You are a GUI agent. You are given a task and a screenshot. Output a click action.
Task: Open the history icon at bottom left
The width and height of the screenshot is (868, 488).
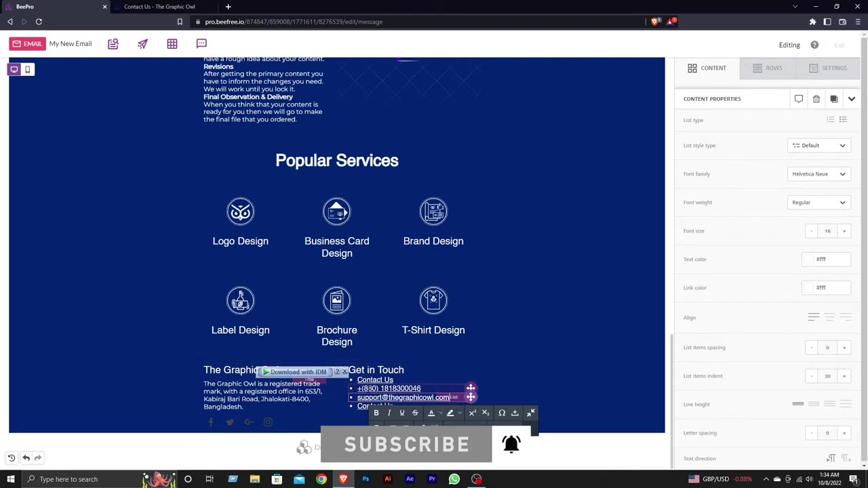12,458
